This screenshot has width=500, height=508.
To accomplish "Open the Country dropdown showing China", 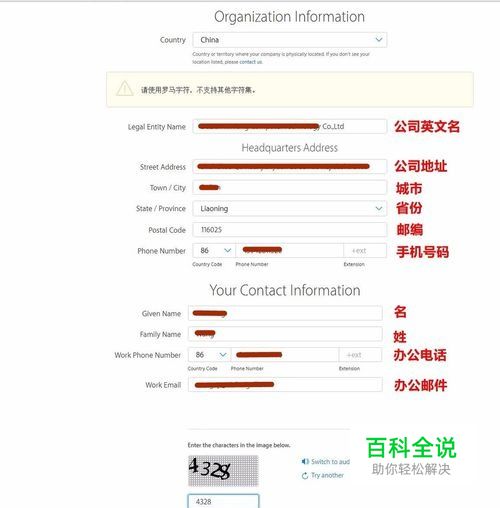I will pos(290,40).
